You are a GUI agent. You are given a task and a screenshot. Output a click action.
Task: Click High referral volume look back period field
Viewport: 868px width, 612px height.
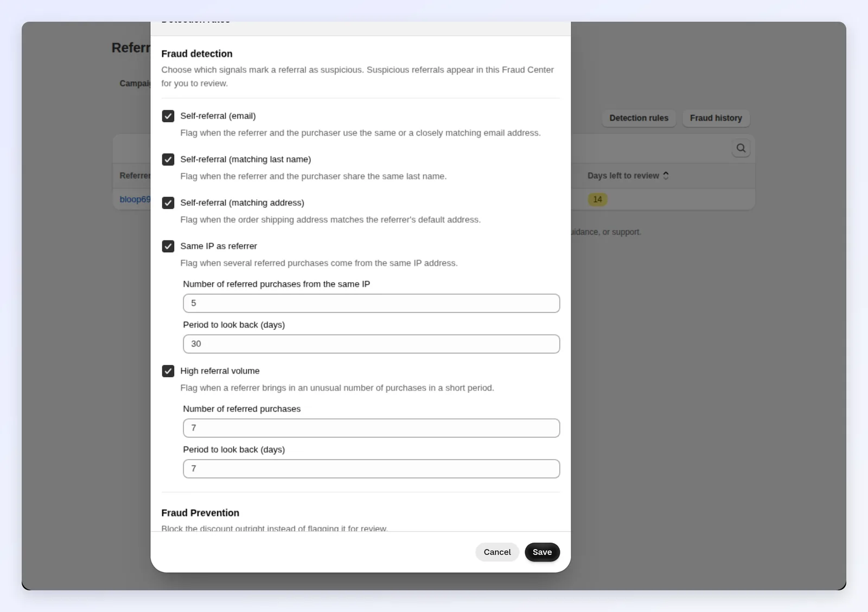coord(372,469)
